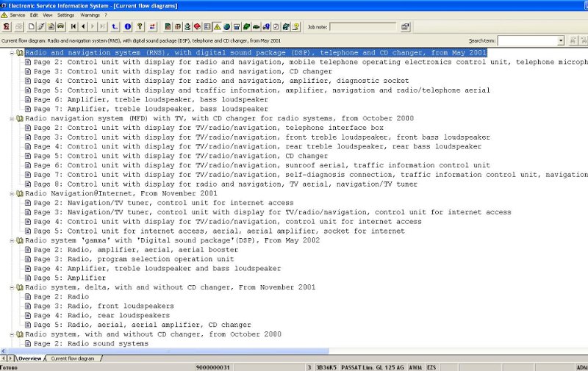Screen dimensions: 588x371
Task: Click the grid box toolbar icon after green document
Action: tap(178, 26)
